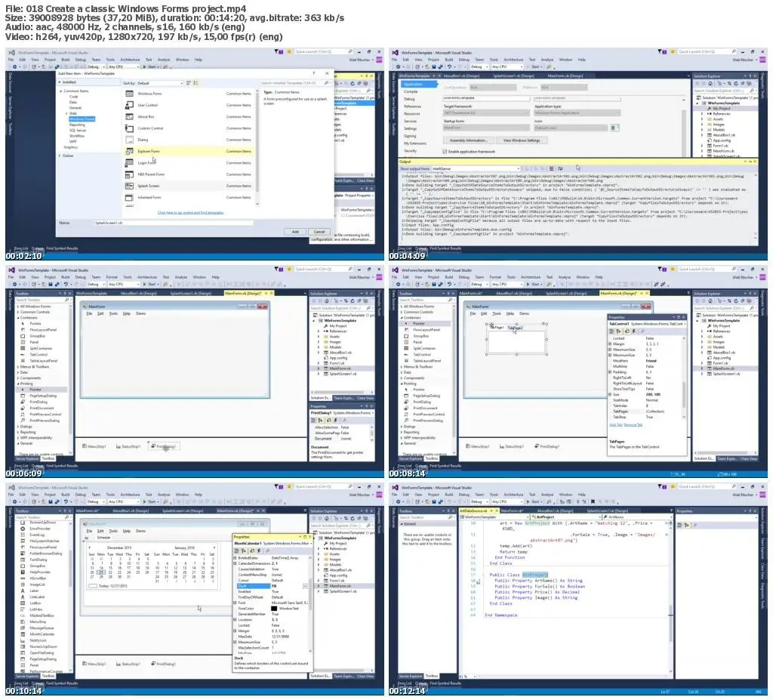The height and width of the screenshot is (700, 773).
Task: Click Name field in Add New Item dialog
Action: click(174, 223)
